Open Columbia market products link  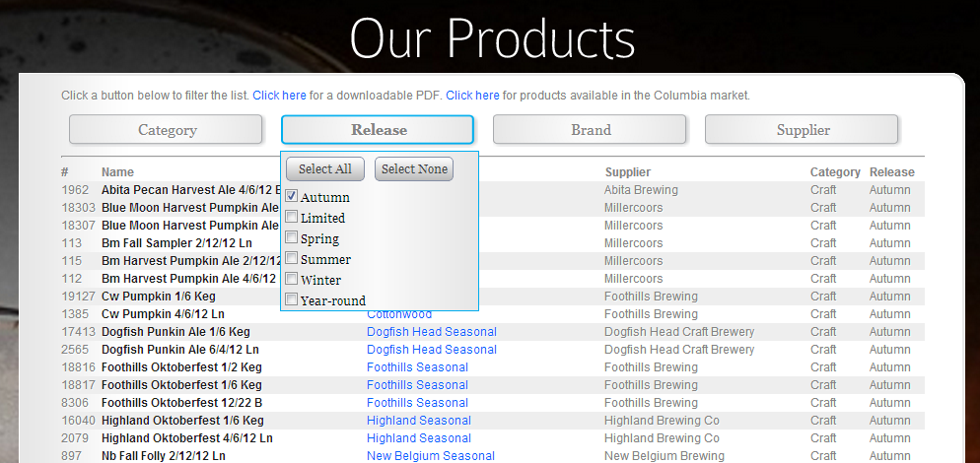472,96
